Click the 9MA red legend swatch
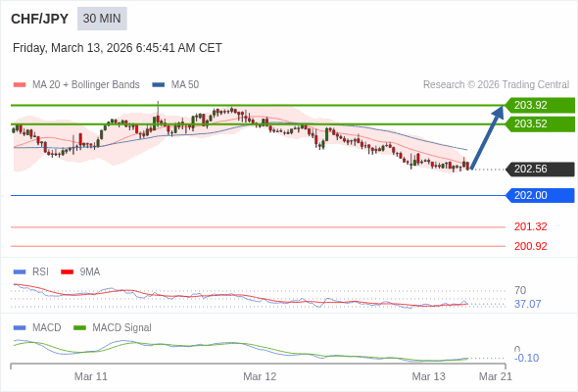Viewport: 578px width, 392px height. [67, 272]
